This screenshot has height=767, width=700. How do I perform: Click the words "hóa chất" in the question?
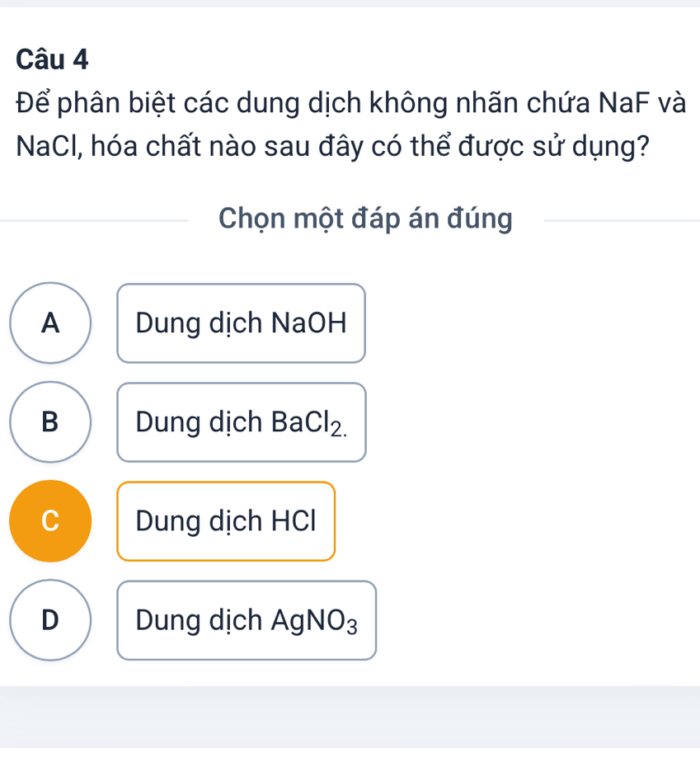(153, 148)
